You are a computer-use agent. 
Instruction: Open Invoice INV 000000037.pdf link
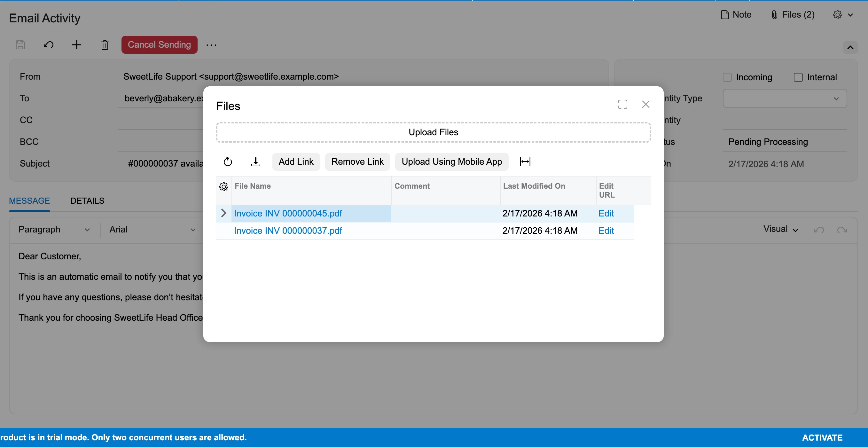(288, 231)
